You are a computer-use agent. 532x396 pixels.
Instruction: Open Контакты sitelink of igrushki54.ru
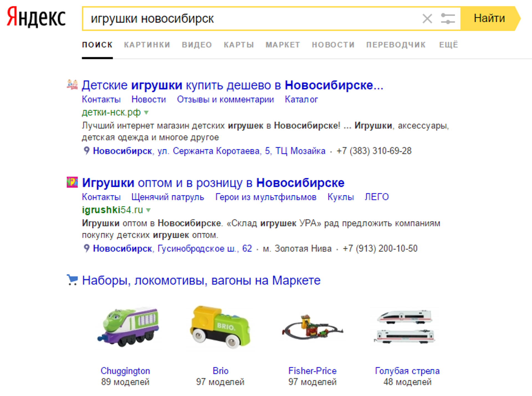click(x=101, y=197)
